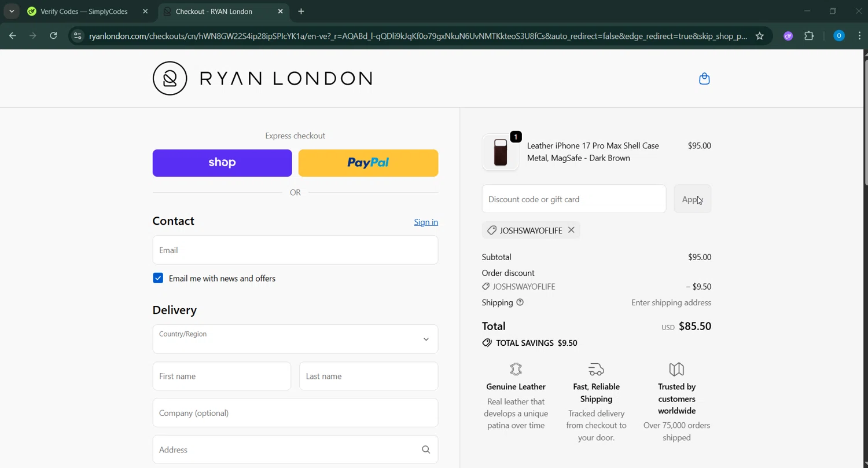This screenshot has width=868, height=468.
Task: Click the Trusted by customers map icon
Action: point(676,370)
